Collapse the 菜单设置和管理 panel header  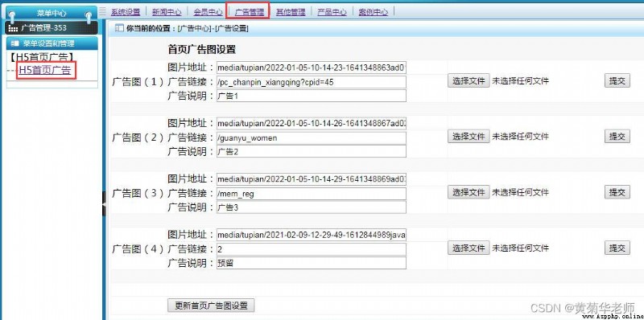(x=52, y=43)
